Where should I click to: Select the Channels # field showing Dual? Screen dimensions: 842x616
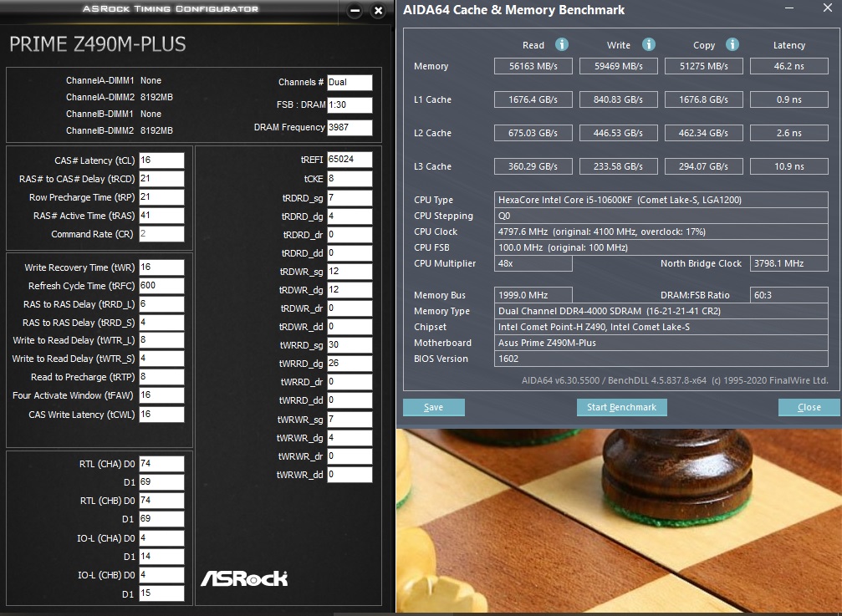[x=350, y=83]
